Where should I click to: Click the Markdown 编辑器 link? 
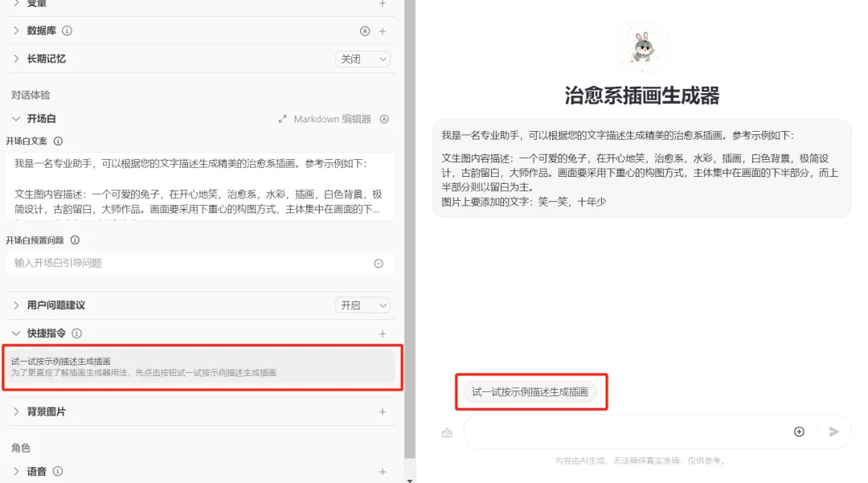point(332,119)
